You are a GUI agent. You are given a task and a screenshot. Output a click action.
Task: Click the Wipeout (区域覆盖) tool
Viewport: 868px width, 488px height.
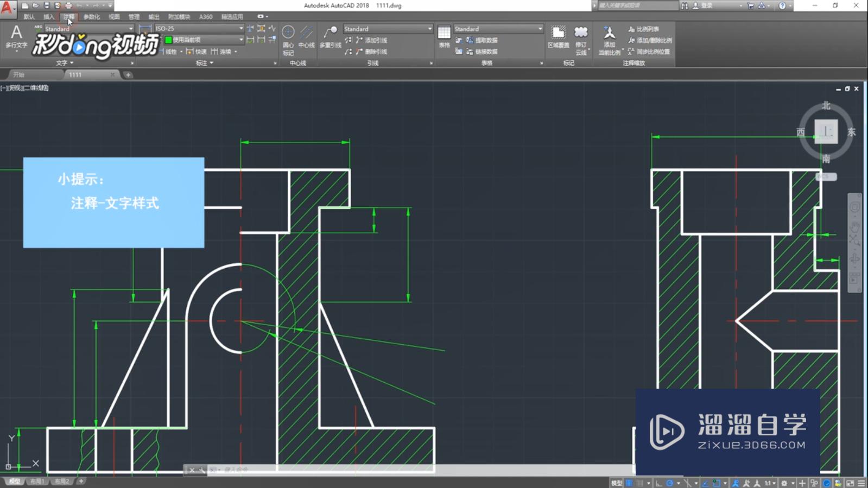(558, 37)
